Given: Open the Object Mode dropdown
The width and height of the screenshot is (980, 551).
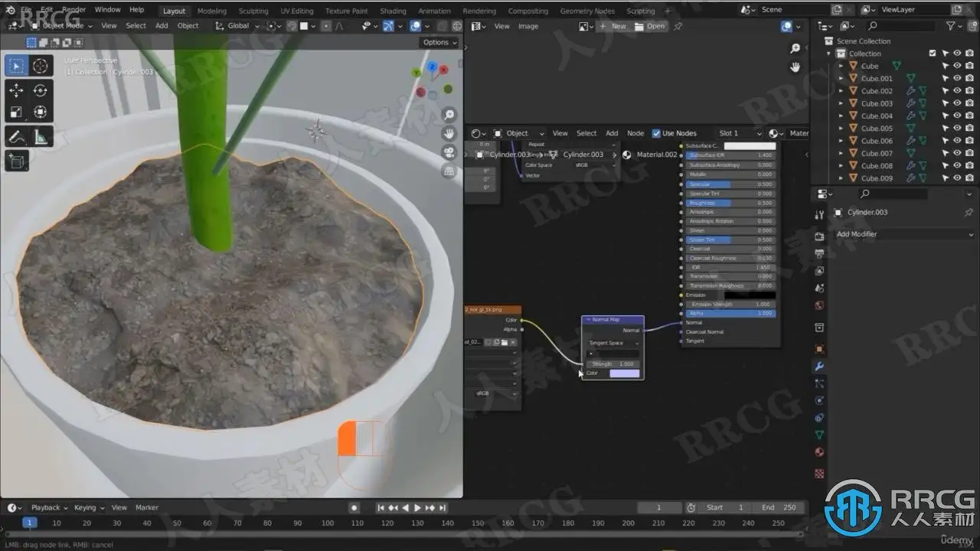Looking at the screenshot, I should [x=61, y=25].
